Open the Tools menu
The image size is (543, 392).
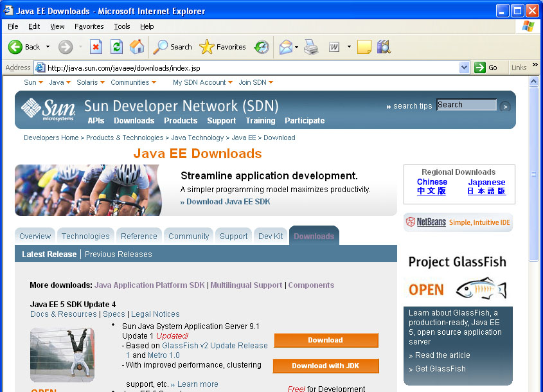point(122,26)
